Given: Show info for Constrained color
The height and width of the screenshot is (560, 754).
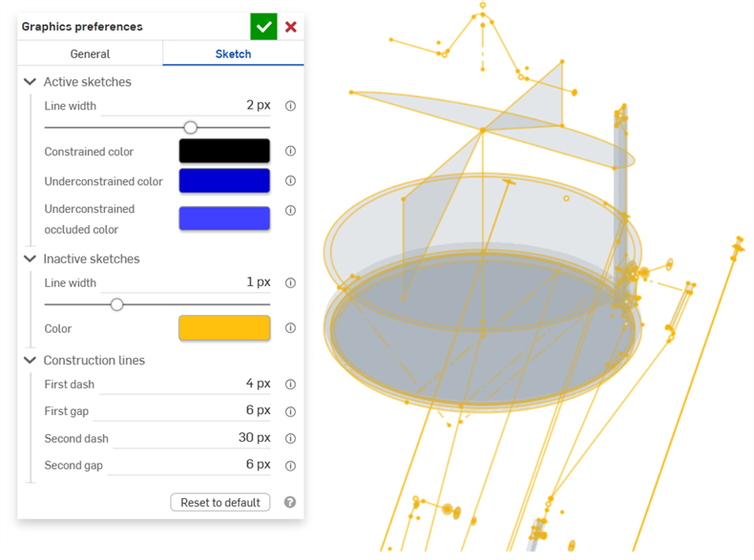Looking at the screenshot, I should (290, 151).
